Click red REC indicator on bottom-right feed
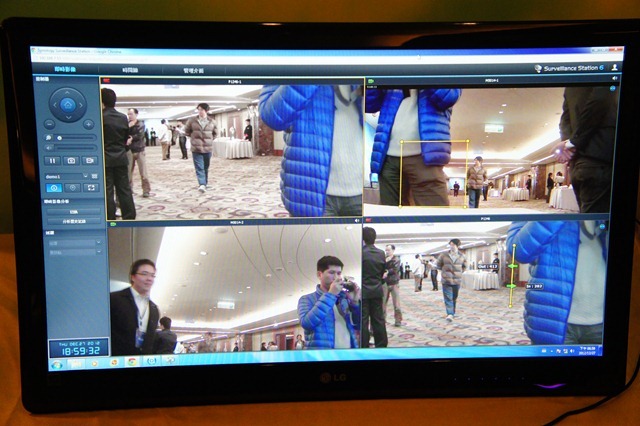640x426 pixels. (369, 220)
